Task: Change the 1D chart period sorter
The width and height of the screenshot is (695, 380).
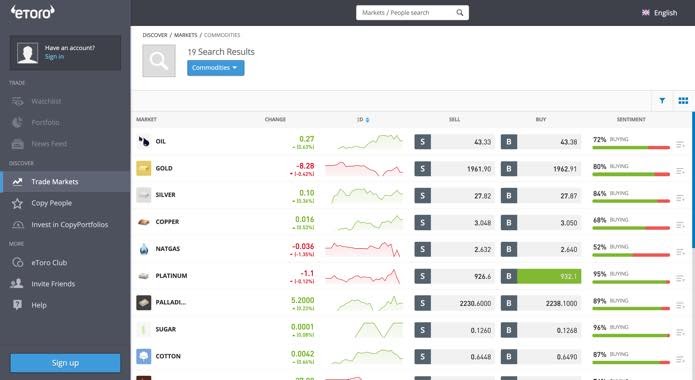Action: pyautogui.click(x=363, y=120)
